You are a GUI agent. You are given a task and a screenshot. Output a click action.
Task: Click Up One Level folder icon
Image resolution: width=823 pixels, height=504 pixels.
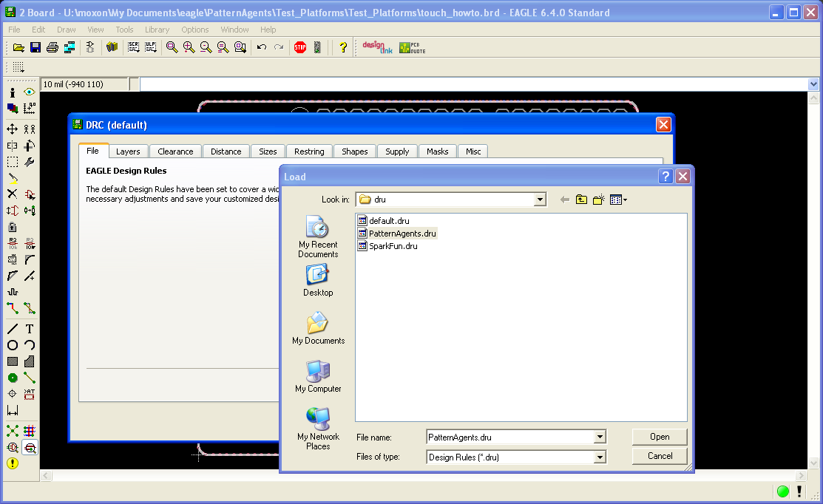[581, 200]
